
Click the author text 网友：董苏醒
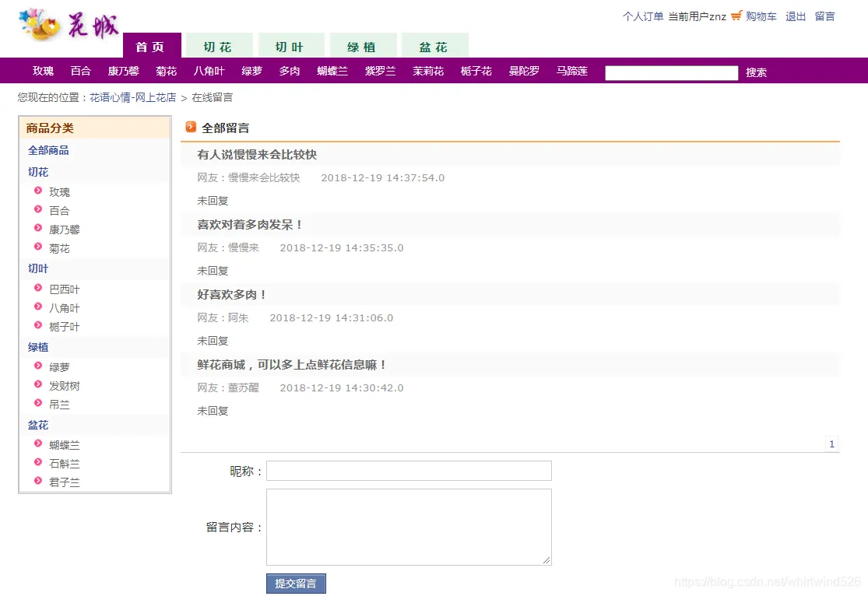point(228,388)
